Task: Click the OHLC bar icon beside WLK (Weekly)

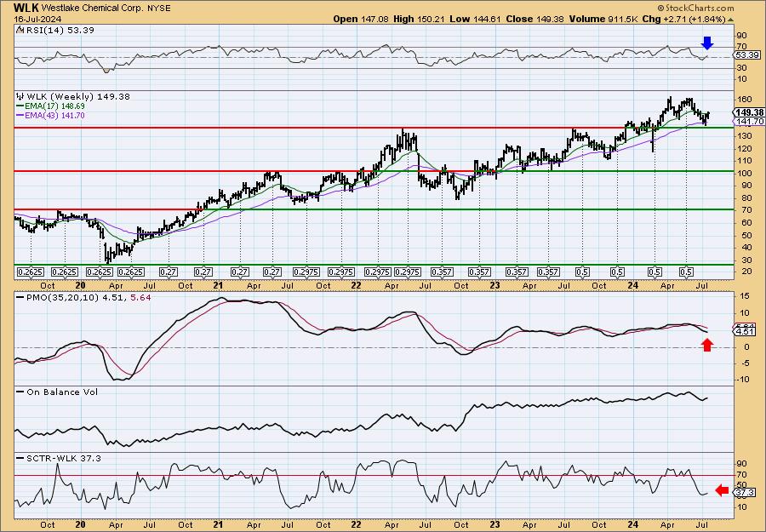Action: tap(20, 96)
